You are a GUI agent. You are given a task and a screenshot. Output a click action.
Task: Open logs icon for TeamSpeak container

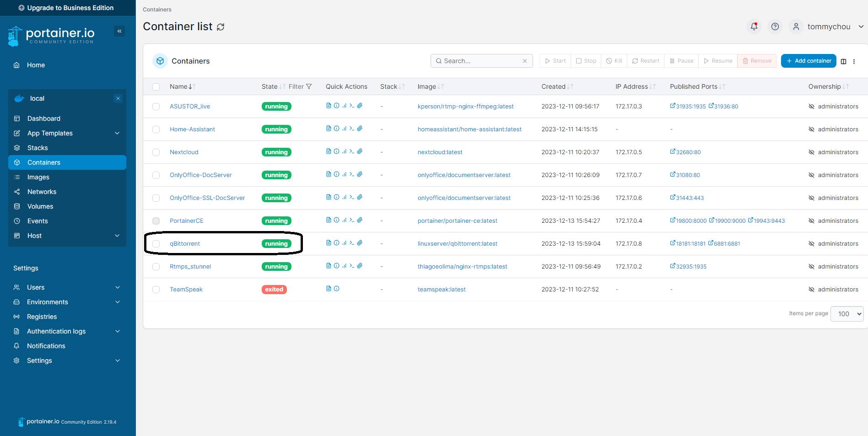pyautogui.click(x=329, y=289)
